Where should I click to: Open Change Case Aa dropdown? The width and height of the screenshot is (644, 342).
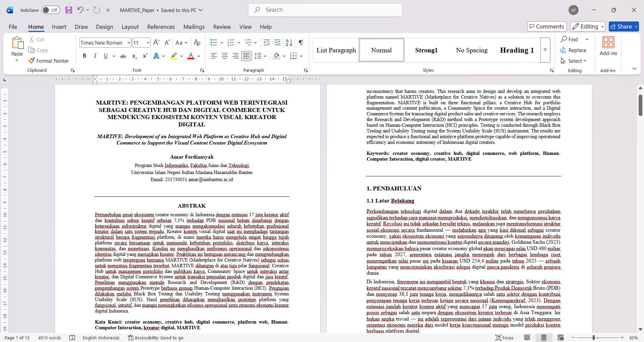point(181,43)
